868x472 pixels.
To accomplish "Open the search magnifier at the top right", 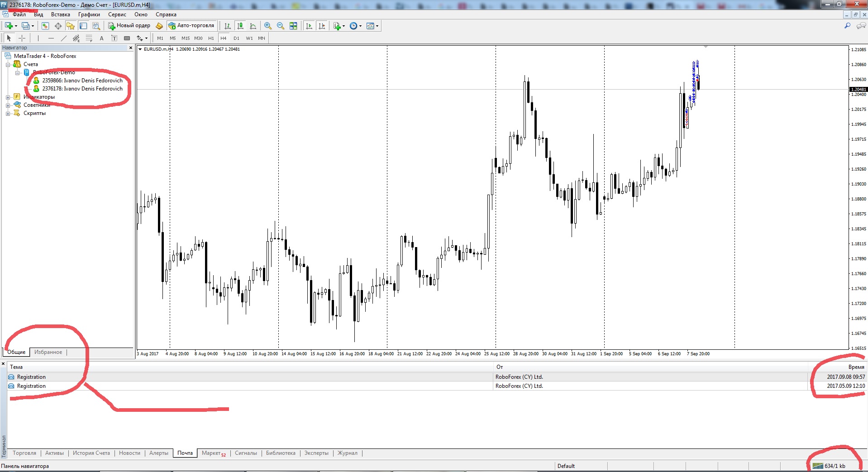I will tap(847, 26).
